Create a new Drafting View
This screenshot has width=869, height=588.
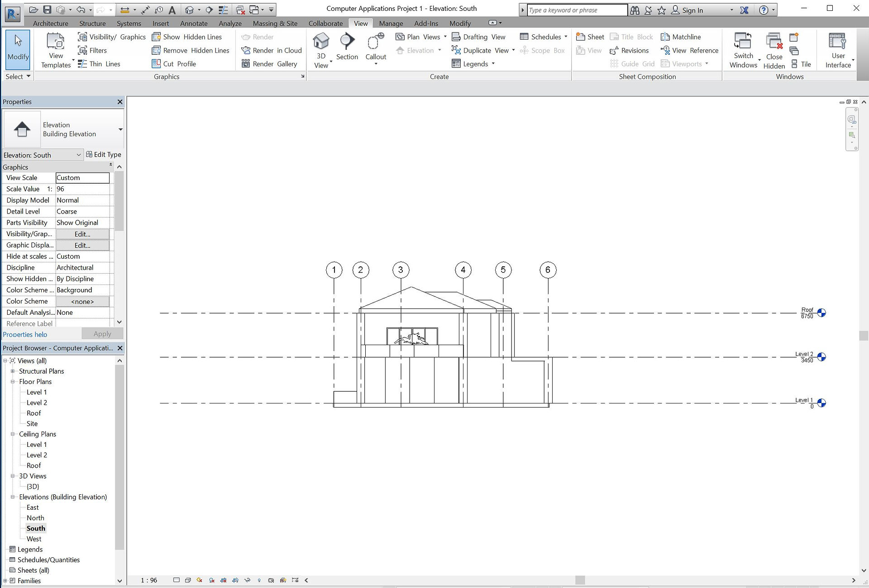point(478,37)
